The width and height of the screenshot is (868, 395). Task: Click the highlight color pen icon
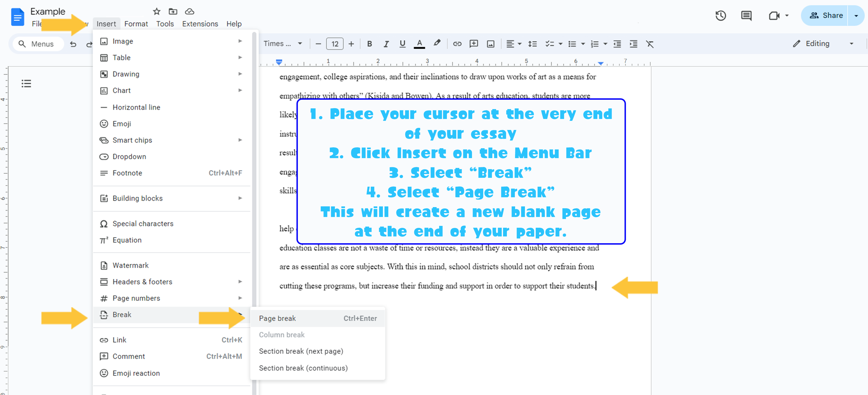pyautogui.click(x=437, y=43)
